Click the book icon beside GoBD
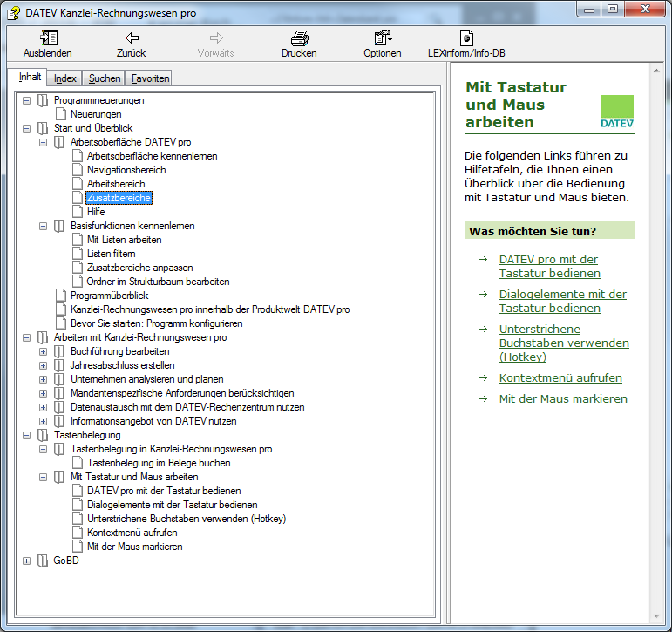Viewport: 672px width, 632px height. coord(43,561)
